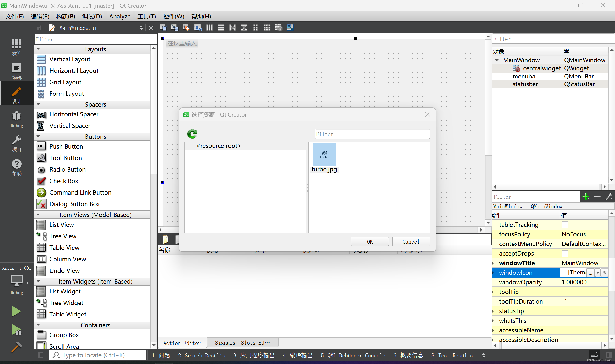Image resolution: width=615 pixels, height=364 pixels.
Task: Click the green Run play button
Action: [x=16, y=311]
